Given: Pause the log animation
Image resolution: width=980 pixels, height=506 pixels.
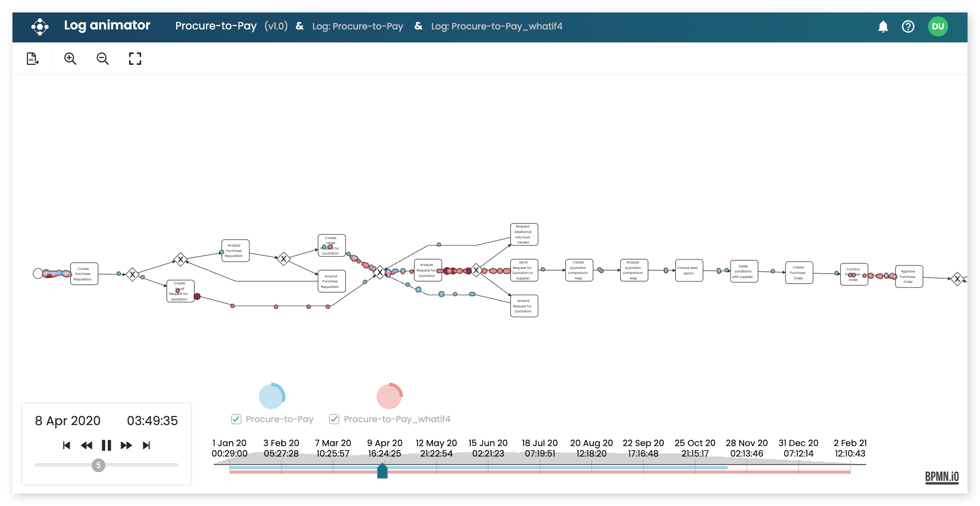Looking at the screenshot, I should [x=106, y=445].
